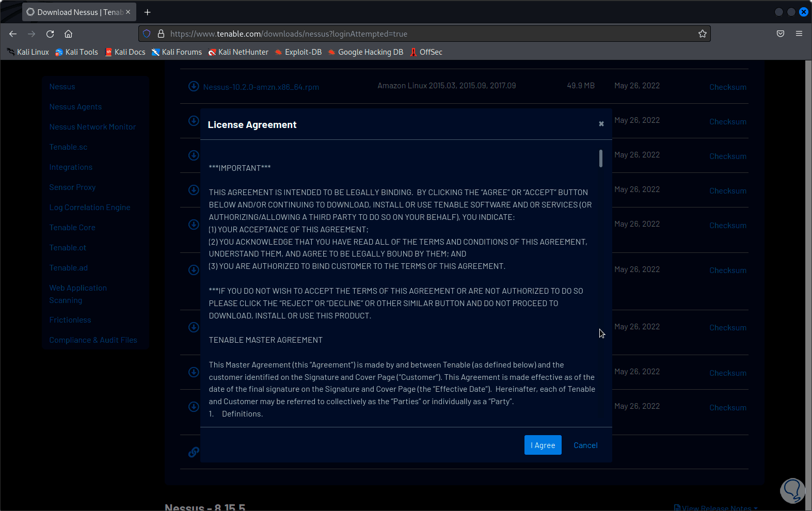
Task: View site security via the padlock icon
Action: 161,34
